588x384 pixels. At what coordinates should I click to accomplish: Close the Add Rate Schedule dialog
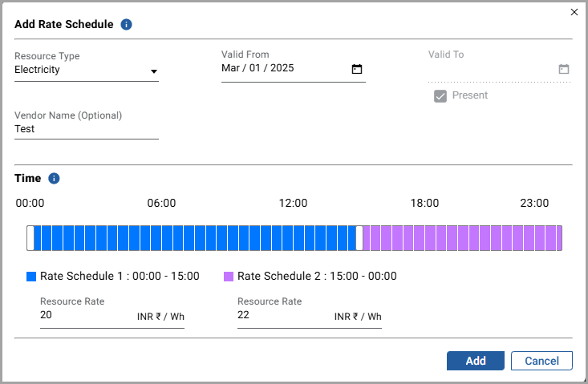(574, 12)
